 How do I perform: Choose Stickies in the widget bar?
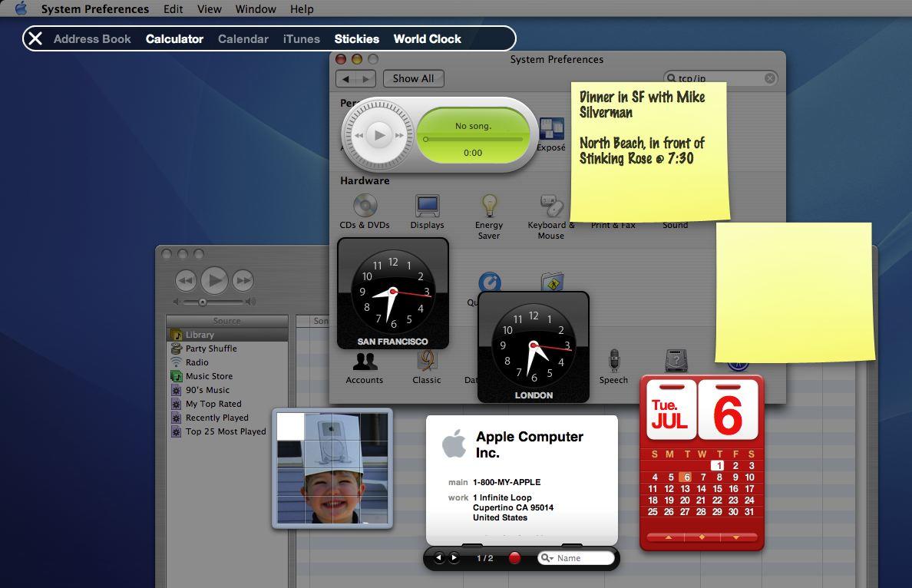356,39
